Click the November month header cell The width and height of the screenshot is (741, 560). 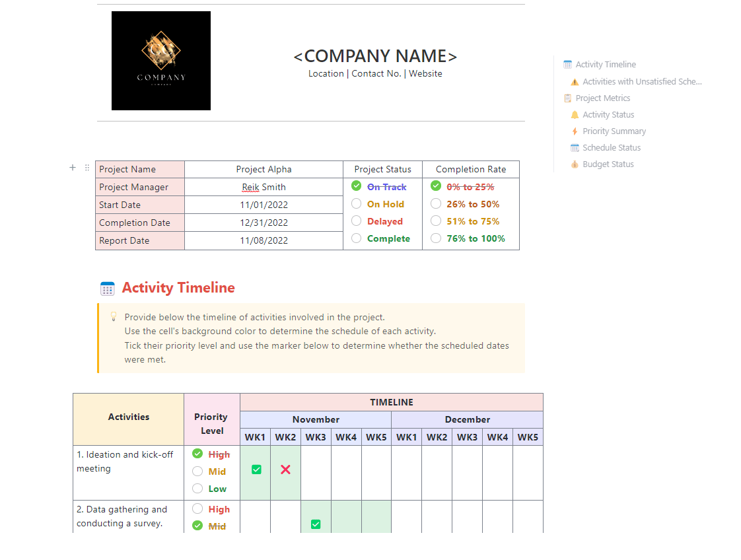tap(316, 419)
